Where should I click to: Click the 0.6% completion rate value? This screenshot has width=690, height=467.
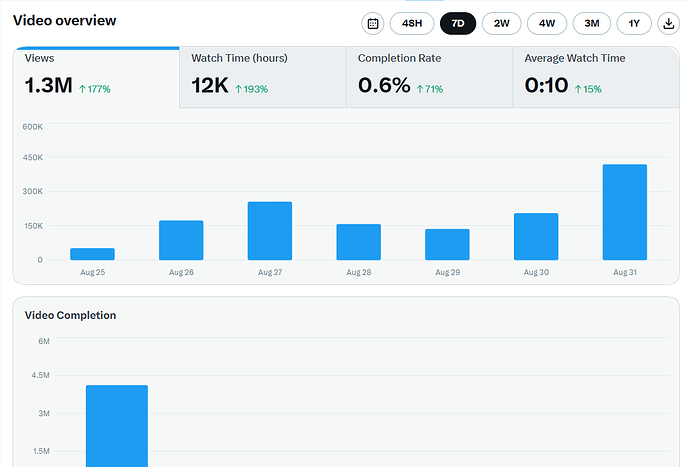click(x=384, y=85)
